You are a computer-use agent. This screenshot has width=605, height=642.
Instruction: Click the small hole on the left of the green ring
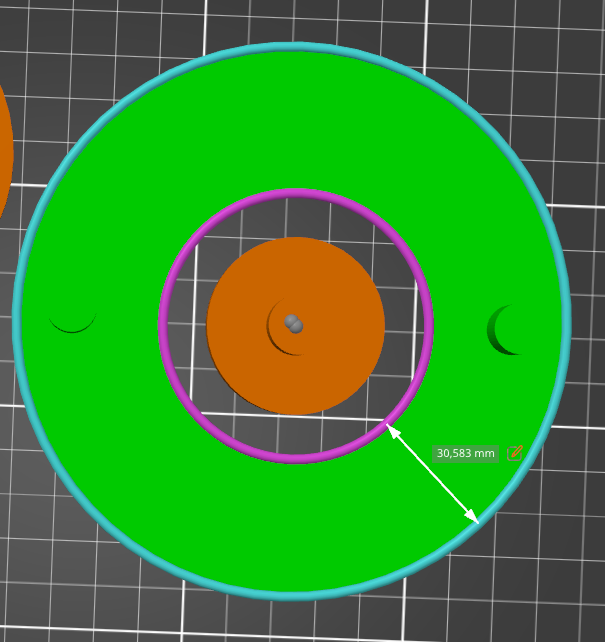(x=72, y=318)
